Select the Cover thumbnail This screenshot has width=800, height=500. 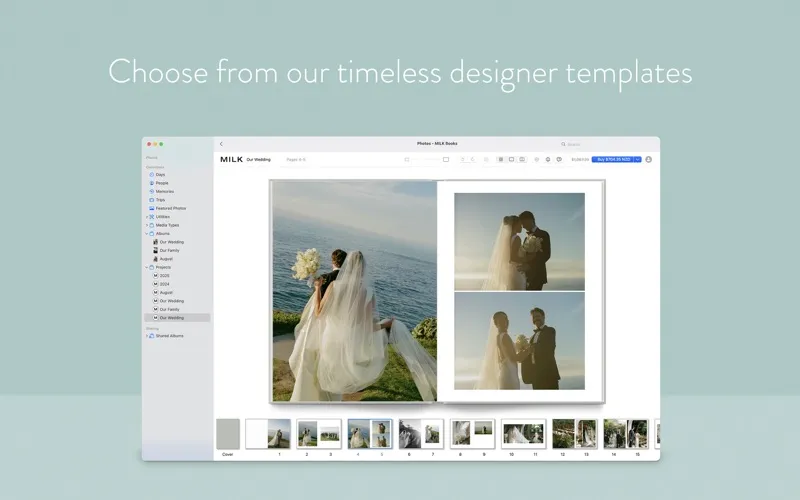coord(228,434)
